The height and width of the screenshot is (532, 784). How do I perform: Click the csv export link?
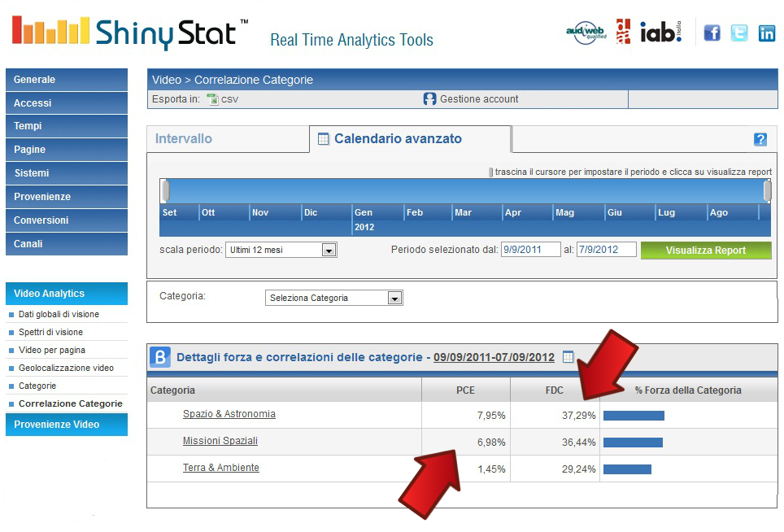coord(229,99)
